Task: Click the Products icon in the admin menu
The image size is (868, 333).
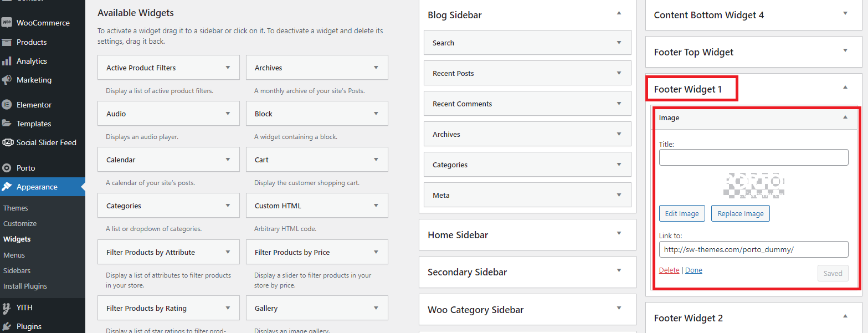Action: coord(7,42)
